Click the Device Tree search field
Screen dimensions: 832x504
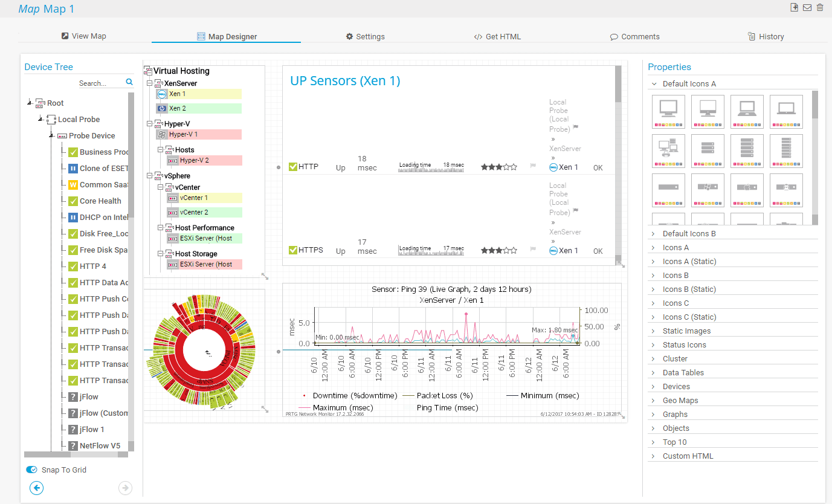pyautogui.click(x=101, y=83)
